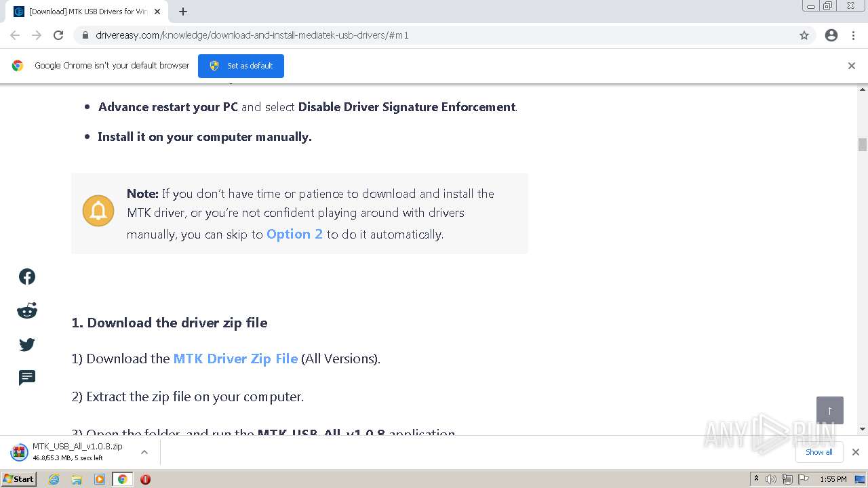The width and height of the screenshot is (868, 488).
Task: Set Chrome as default browser
Action: point(241,66)
